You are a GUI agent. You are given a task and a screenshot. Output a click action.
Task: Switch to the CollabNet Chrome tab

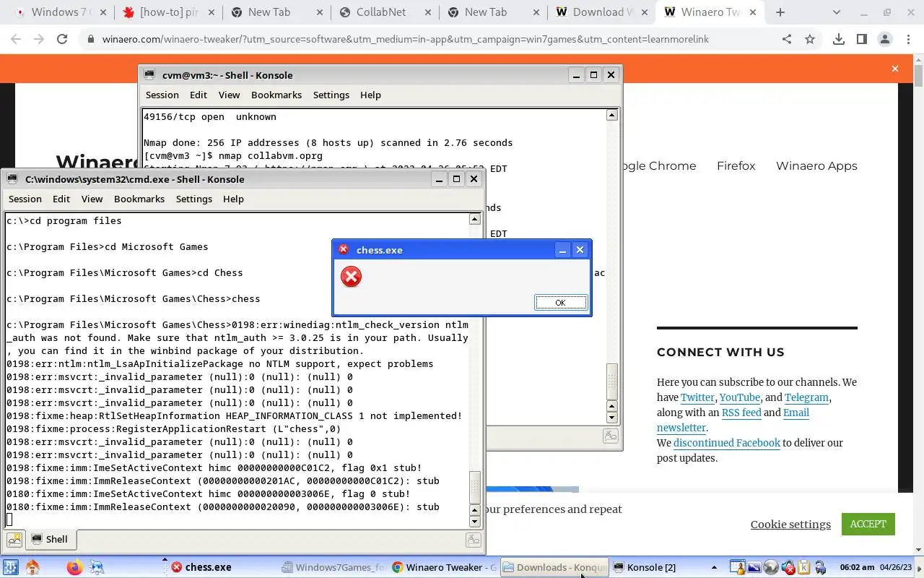click(x=385, y=12)
